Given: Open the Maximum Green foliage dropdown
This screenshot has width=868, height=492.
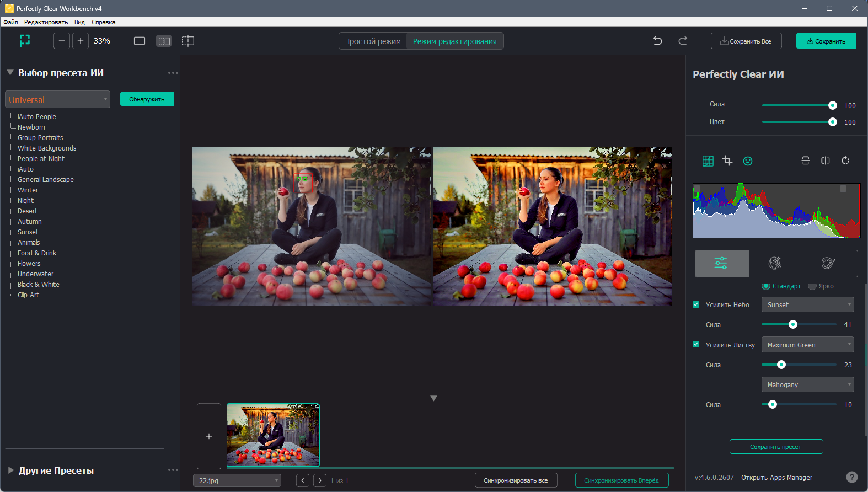Looking at the screenshot, I should coord(808,345).
